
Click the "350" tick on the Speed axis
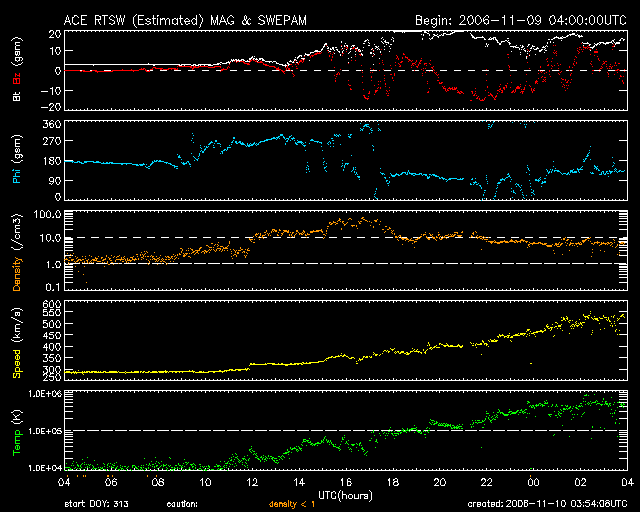tap(52, 358)
